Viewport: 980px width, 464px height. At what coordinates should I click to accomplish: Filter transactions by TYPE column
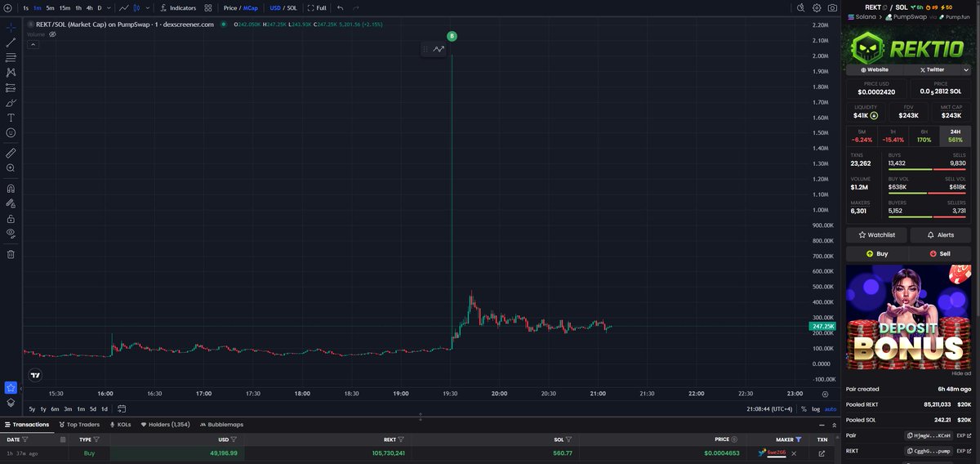coord(97,439)
